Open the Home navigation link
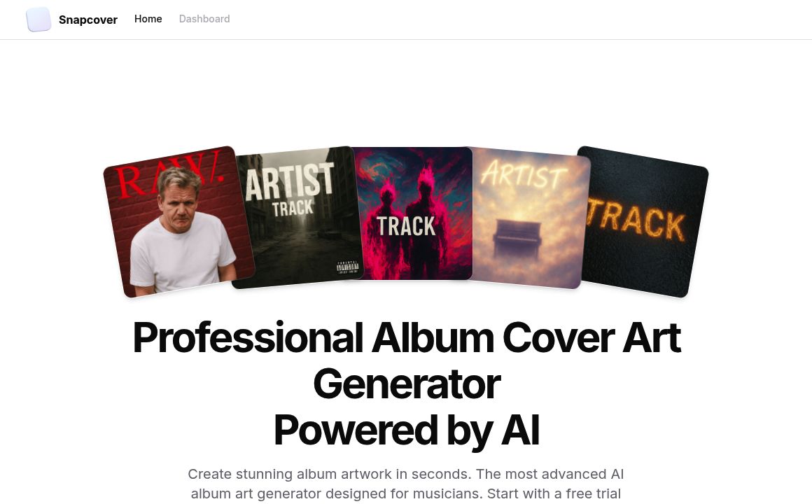 tap(148, 19)
